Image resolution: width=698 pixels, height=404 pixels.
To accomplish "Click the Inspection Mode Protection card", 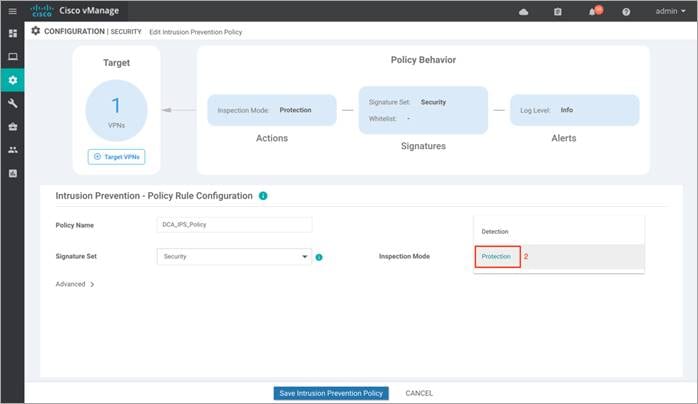I will coord(272,110).
